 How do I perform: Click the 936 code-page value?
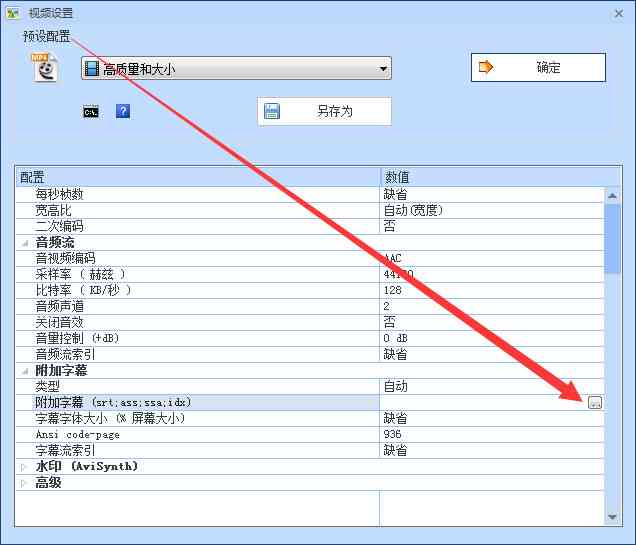(492, 435)
